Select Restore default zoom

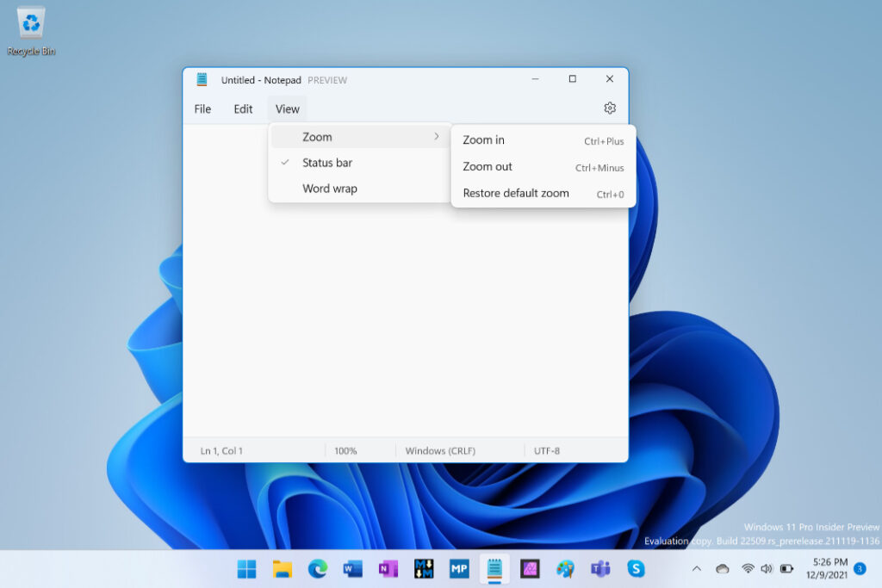514,193
